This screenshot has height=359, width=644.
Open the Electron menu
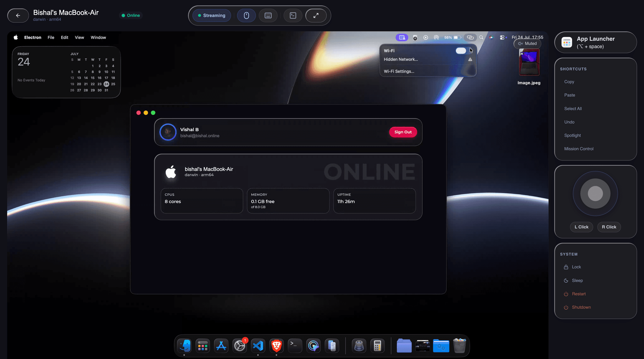coord(33,37)
